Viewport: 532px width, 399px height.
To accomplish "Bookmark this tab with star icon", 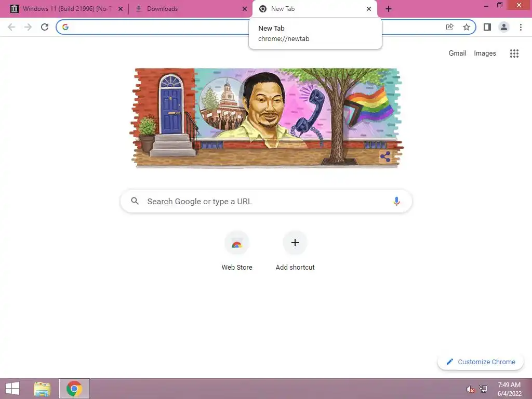I will pyautogui.click(x=467, y=27).
